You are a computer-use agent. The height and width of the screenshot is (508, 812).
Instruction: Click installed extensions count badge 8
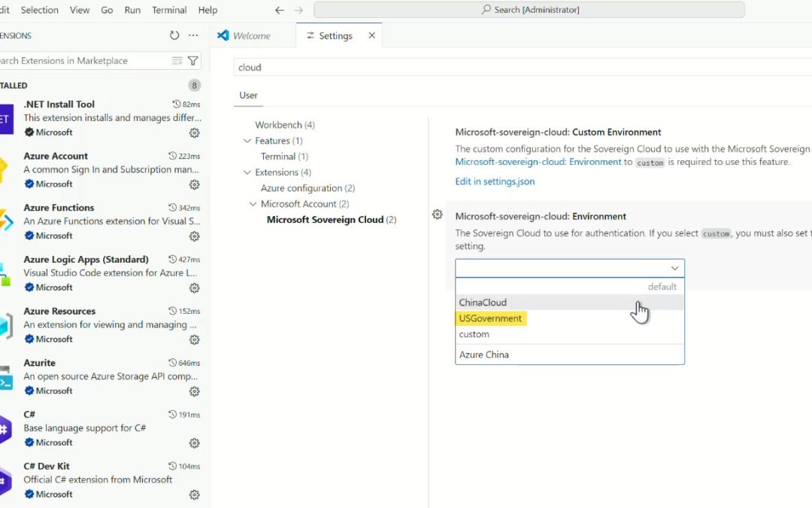194,86
